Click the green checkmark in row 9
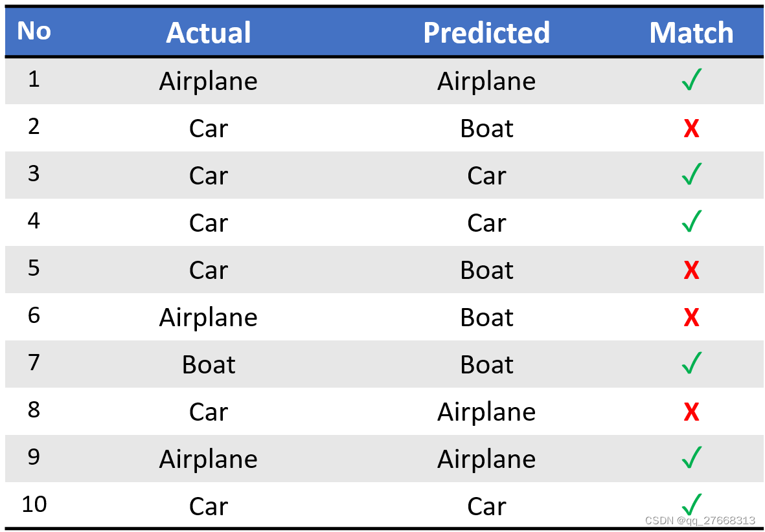This screenshot has width=765, height=532. [x=692, y=458]
